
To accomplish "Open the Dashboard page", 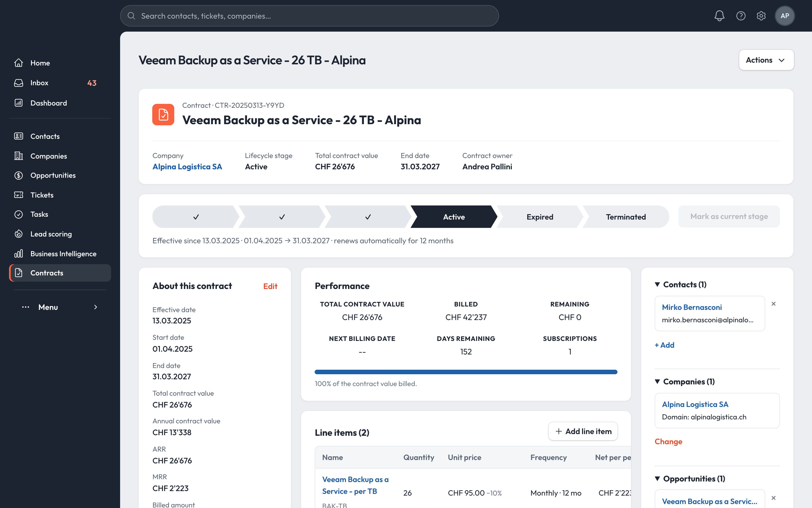I will click(x=60, y=103).
